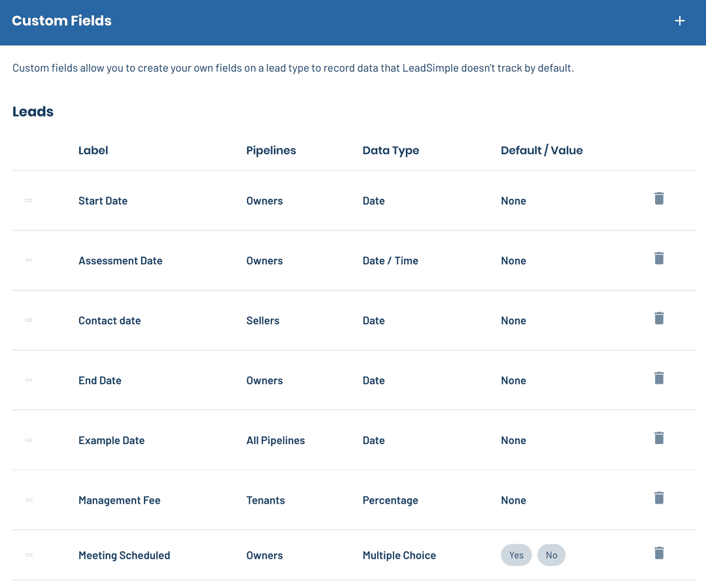Image resolution: width=706 pixels, height=588 pixels.
Task: Click reorder handle for Management Fee
Action: click(x=29, y=500)
